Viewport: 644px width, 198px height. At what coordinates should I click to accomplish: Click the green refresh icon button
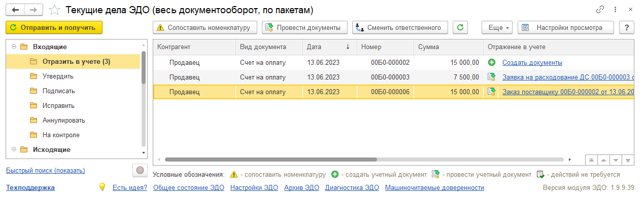(460, 27)
